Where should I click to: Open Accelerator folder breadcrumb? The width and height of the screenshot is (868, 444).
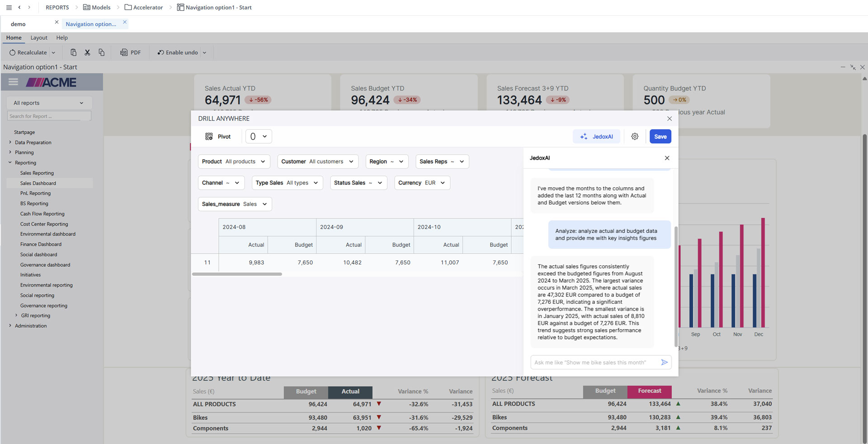click(144, 7)
